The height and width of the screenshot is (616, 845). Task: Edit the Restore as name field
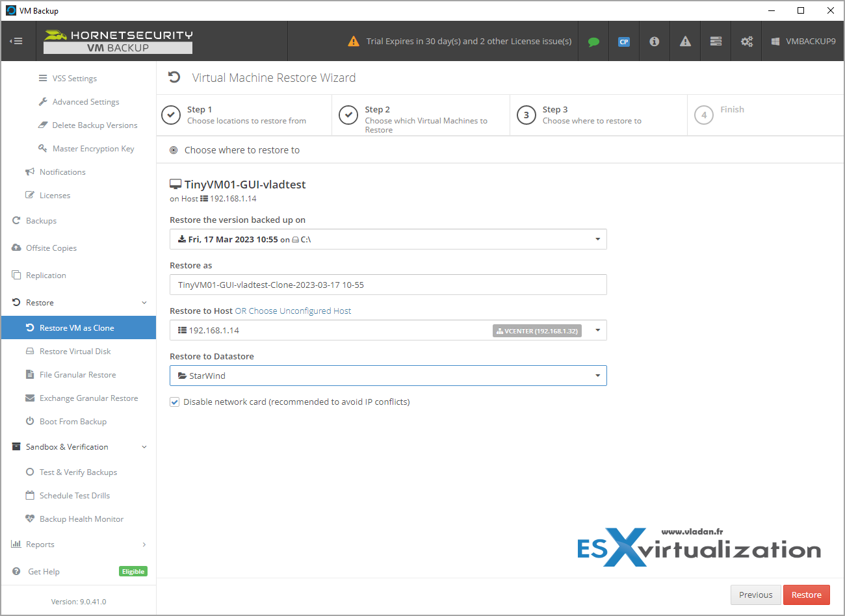388,285
